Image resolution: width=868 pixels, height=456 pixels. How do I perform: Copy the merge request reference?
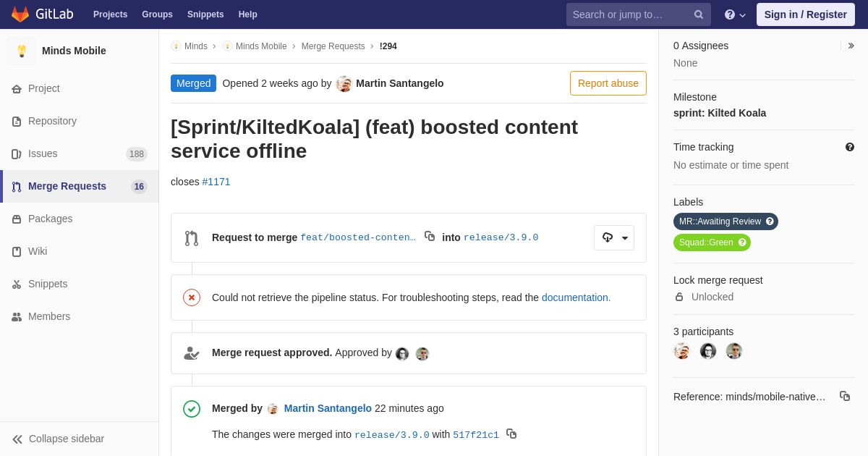(845, 396)
